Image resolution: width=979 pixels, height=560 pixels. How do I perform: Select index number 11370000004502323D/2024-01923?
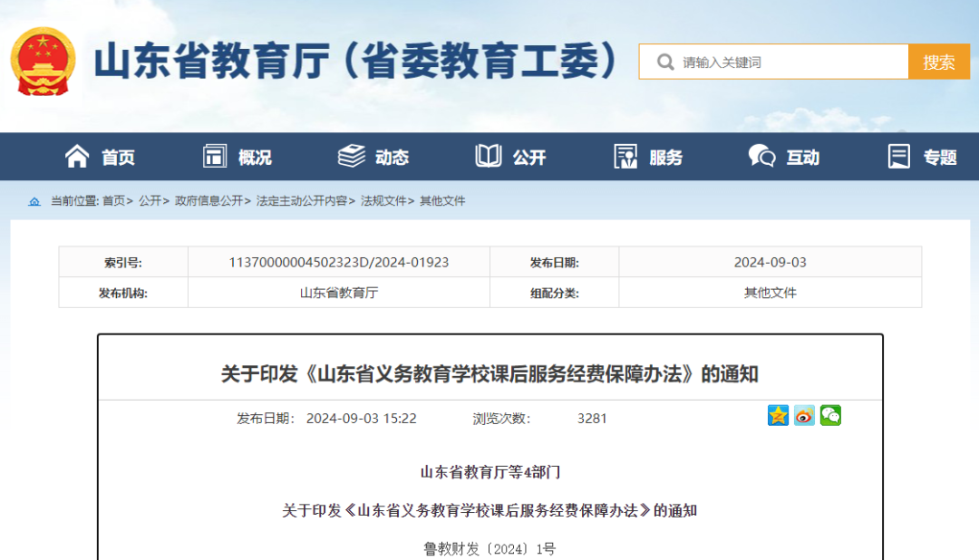click(x=338, y=262)
